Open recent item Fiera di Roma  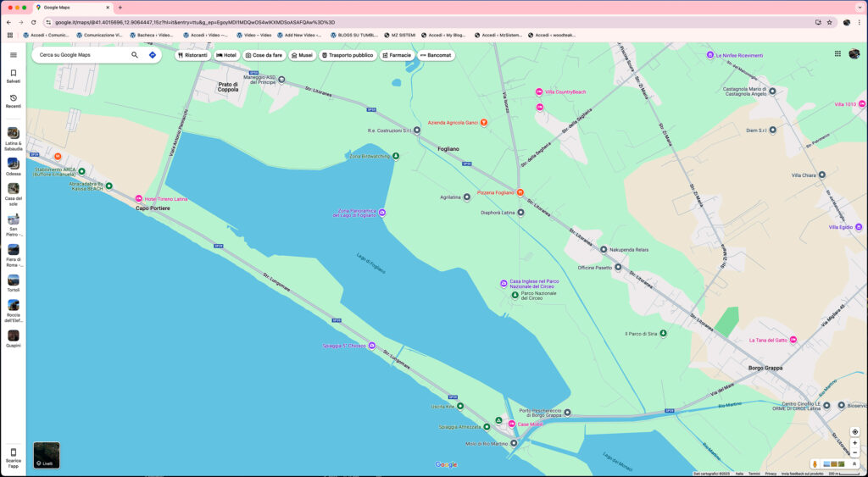pyautogui.click(x=14, y=255)
